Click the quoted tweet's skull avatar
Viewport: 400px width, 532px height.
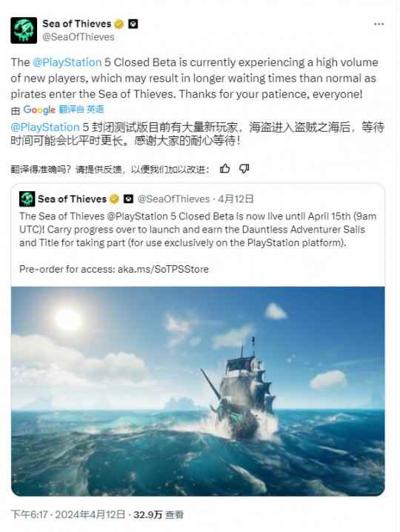[x=27, y=199]
